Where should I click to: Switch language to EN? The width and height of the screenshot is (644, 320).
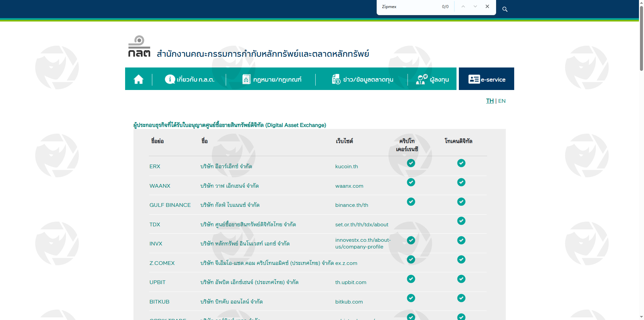[x=502, y=101]
